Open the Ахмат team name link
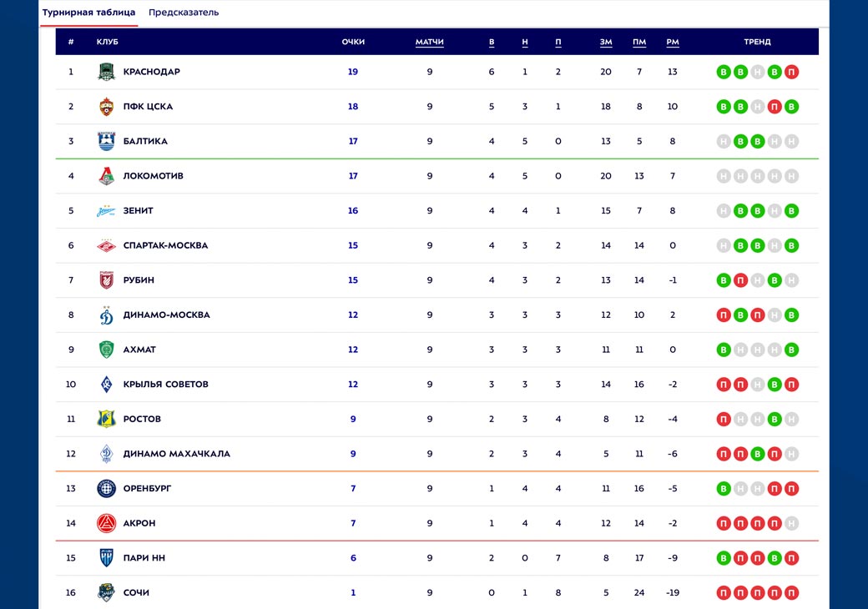 [139, 350]
